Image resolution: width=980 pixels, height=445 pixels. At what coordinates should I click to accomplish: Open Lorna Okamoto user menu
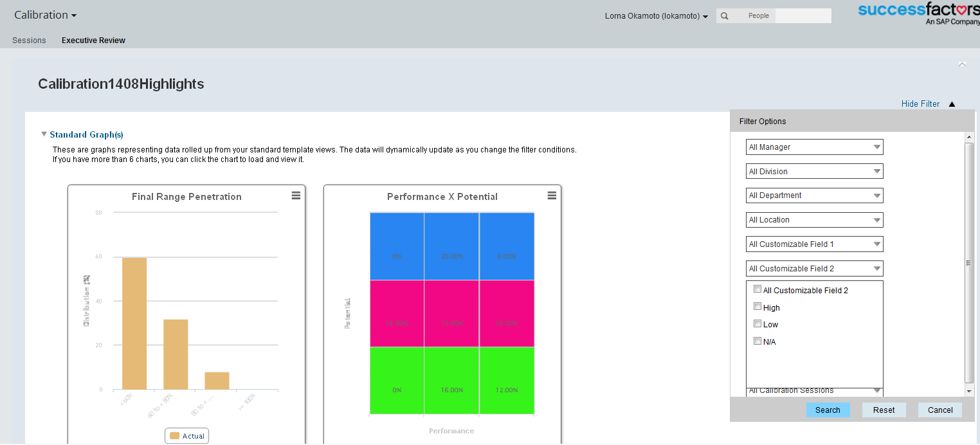coord(657,16)
